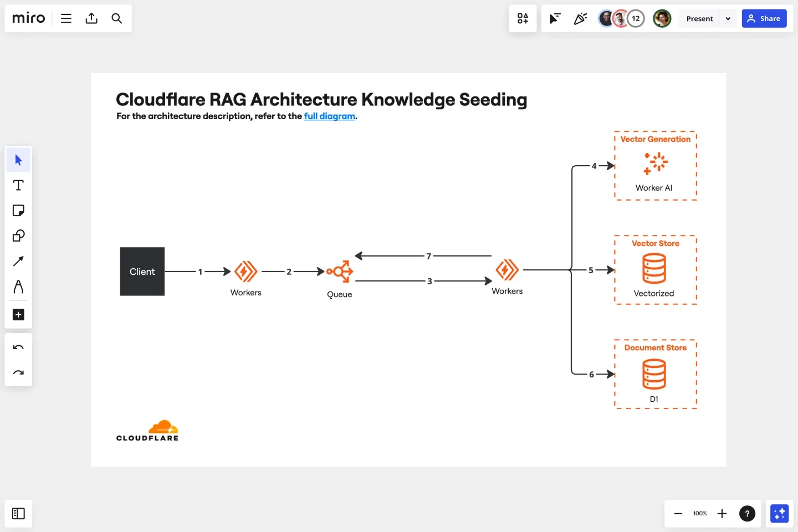Select the Connection line arrow tool

tap(18, 261)
